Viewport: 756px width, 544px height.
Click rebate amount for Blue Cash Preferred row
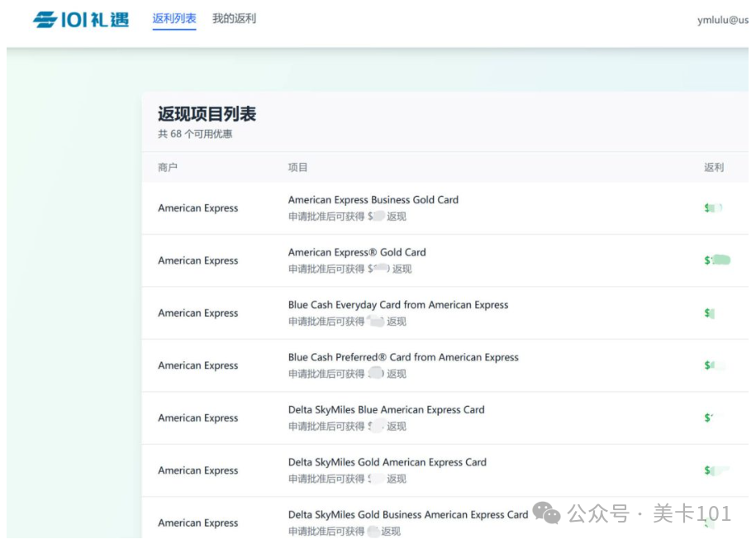coord(714,365)
